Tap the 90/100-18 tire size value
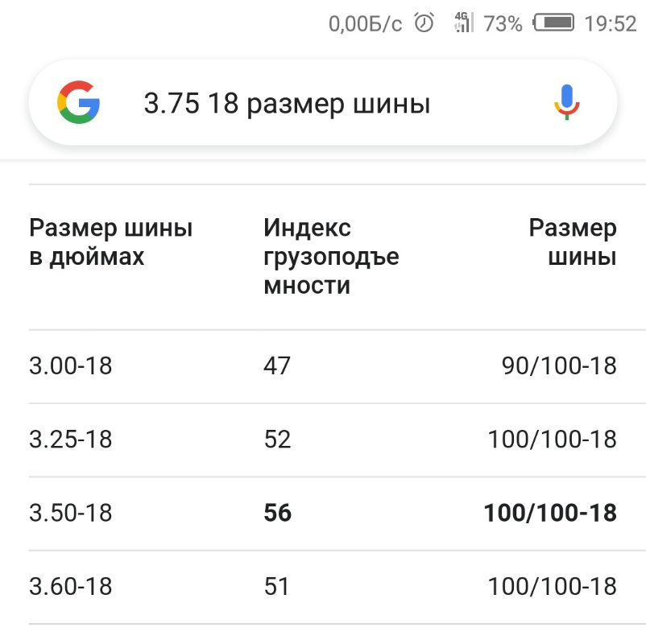Image resolution: width=646 pixels, height=644 pixels. click(559, 365)
